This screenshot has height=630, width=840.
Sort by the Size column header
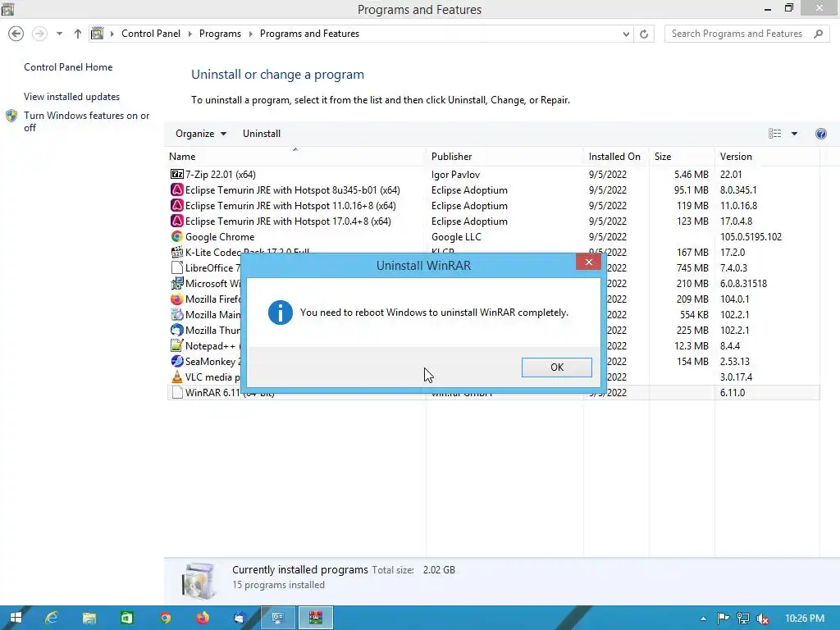click(x=682, y=157)
